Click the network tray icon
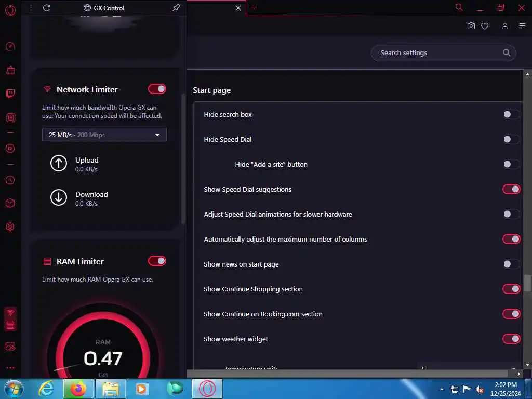Image resolution: width=532 pixels, height=399 pixels. 454,390
